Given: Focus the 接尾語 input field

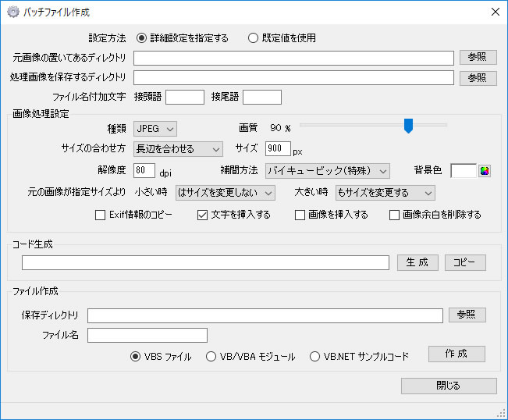Looking at the screenshot, I should pos(262,98).
